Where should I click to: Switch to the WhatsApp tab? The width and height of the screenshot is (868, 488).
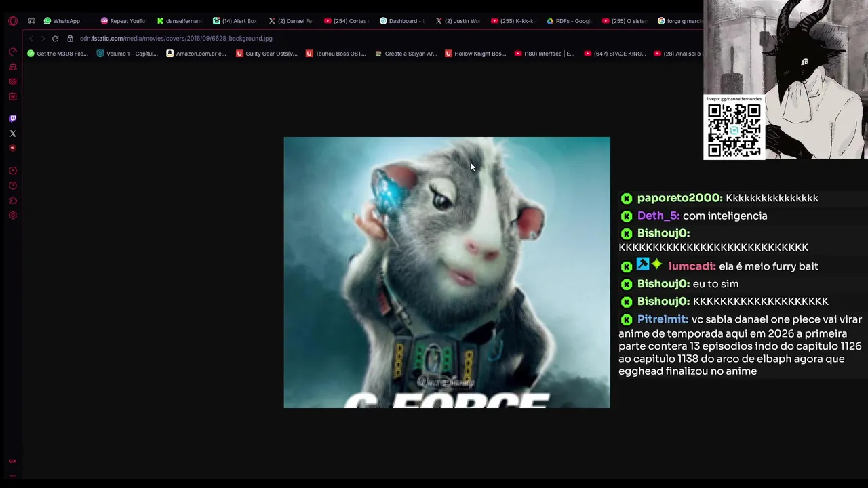tap(62, 21)
